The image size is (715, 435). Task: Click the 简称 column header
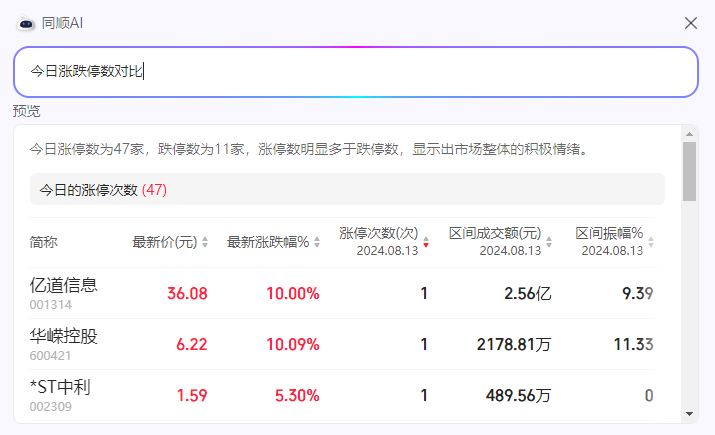tap(43, 242)
